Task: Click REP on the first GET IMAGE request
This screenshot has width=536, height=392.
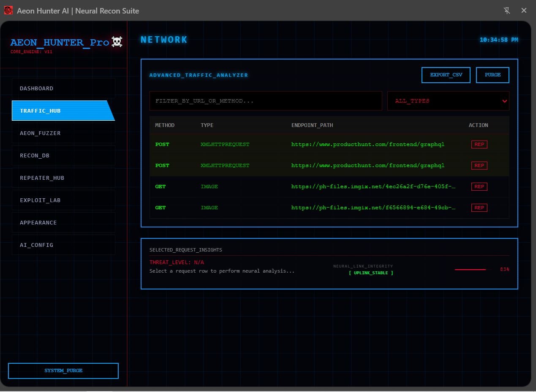Action: [x=479, y=186]
